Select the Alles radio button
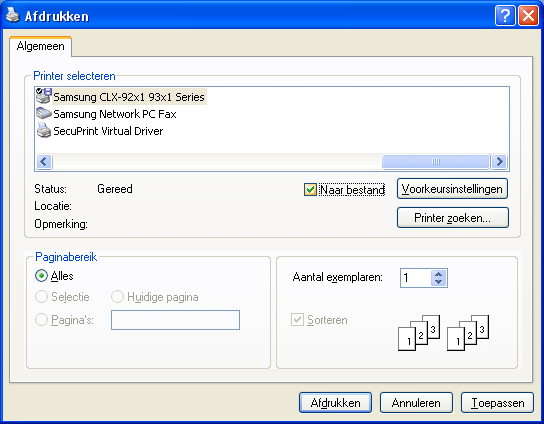 point(41,276)
